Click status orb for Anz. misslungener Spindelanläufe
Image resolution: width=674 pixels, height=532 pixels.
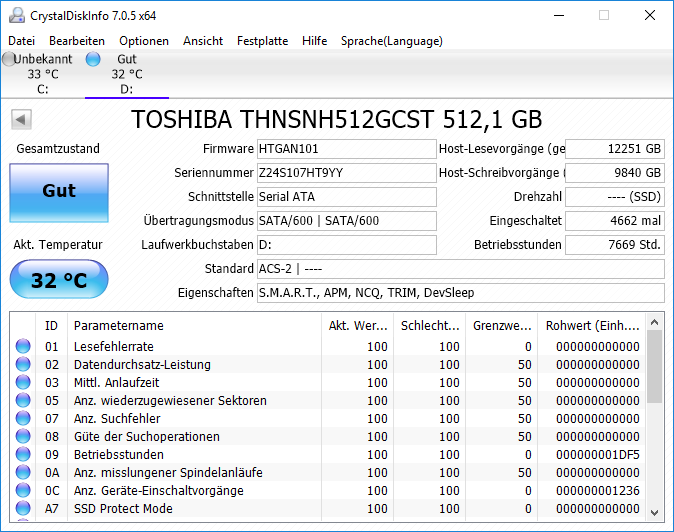coord(23,472)
